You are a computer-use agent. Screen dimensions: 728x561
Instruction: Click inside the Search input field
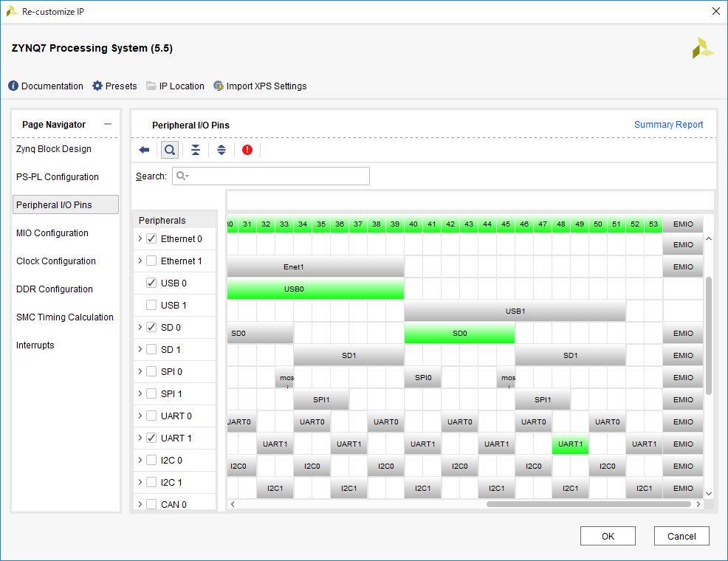pyautogui.click(x=271, y=176)
